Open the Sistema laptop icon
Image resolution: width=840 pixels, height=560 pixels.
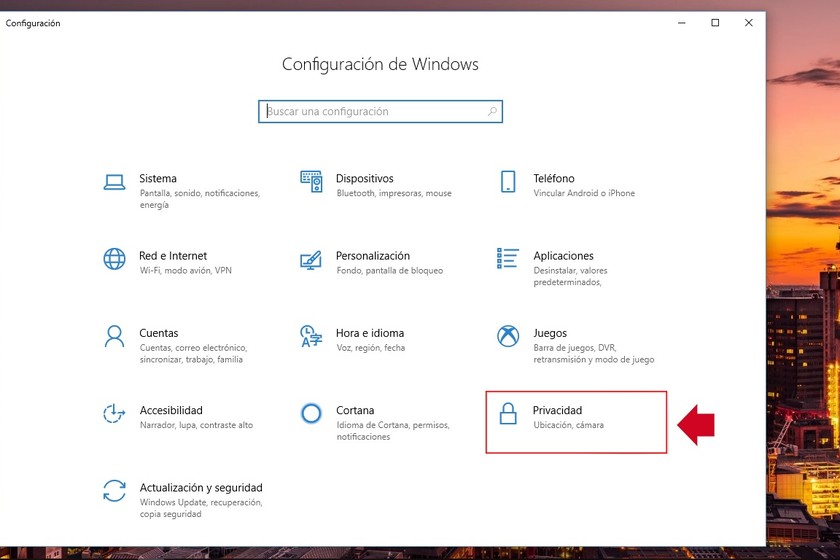click(114, 182)
